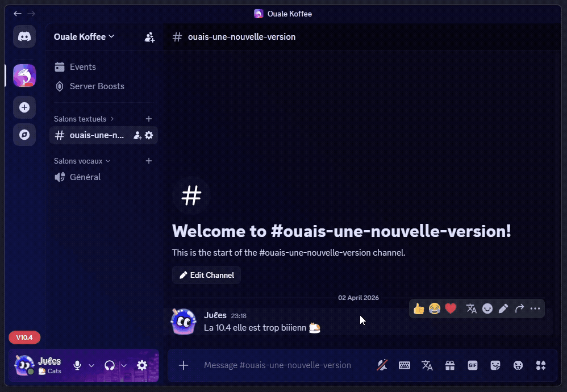The image size is (567, 392).
Task: Open Discord direct messages home icon
Action: click(24, 36)
